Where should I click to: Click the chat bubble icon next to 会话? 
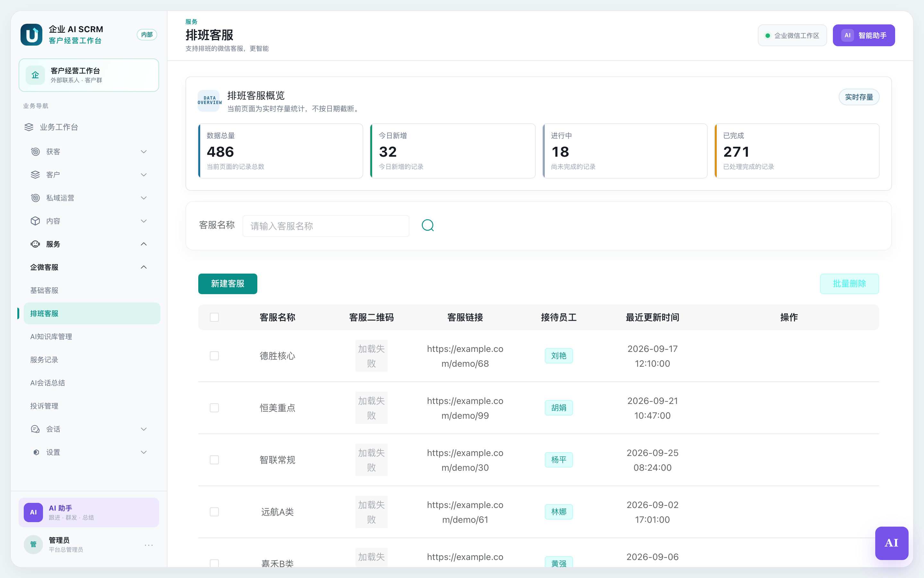pos(36,429)
